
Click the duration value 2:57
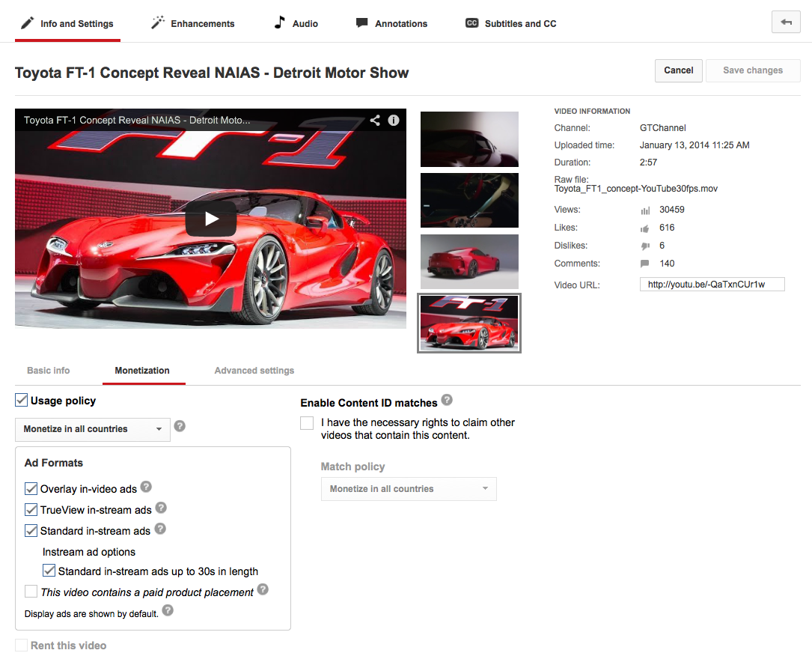click(x=648, y=163)
